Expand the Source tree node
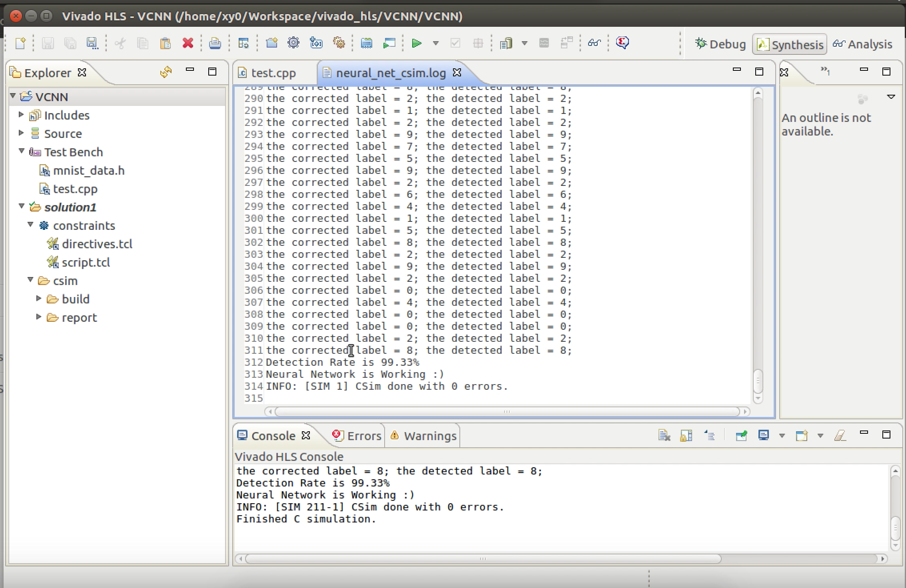The height and width of the screenshot is (588, 906). point(21,133)
